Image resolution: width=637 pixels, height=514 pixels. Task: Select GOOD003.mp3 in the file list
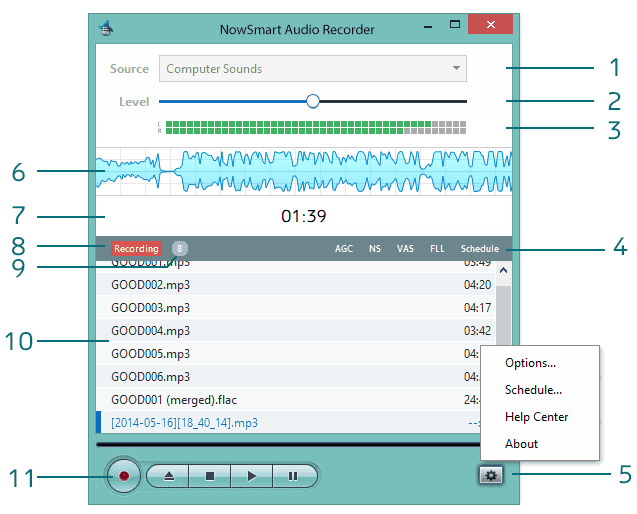click(x=296, y=308)
